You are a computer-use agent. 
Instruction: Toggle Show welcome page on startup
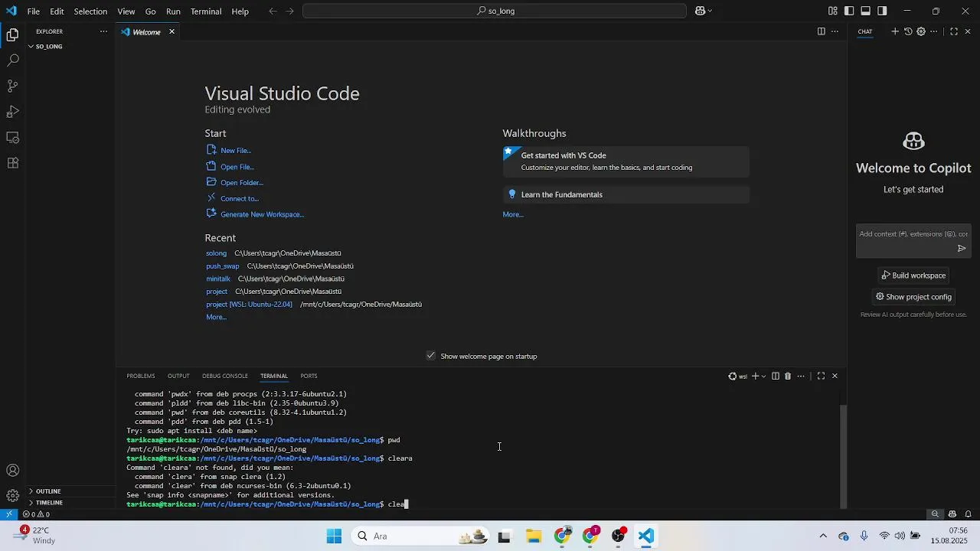point(431,356)
